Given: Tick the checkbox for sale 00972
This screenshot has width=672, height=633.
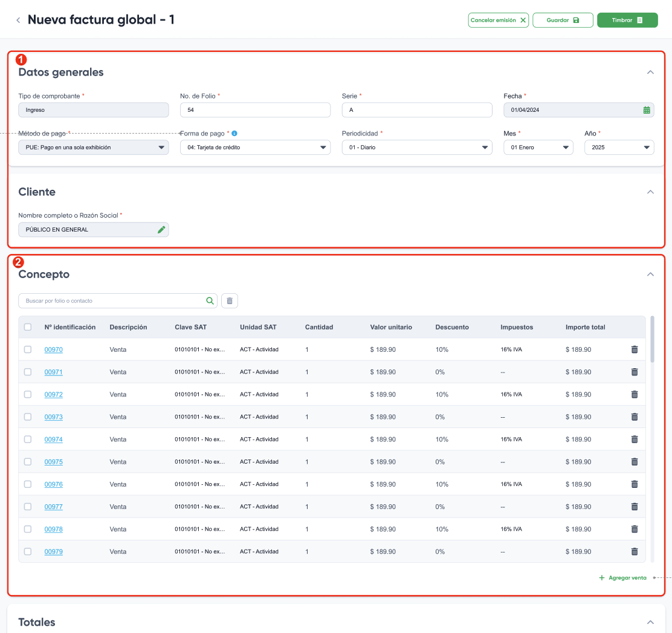Looking at the screenshot, I should (28, 395).
